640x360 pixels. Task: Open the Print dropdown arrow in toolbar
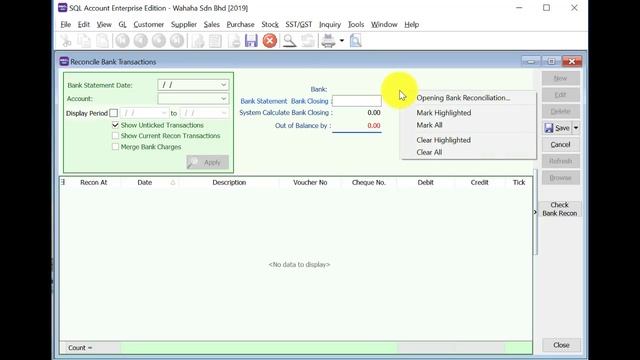coord(342,41)
